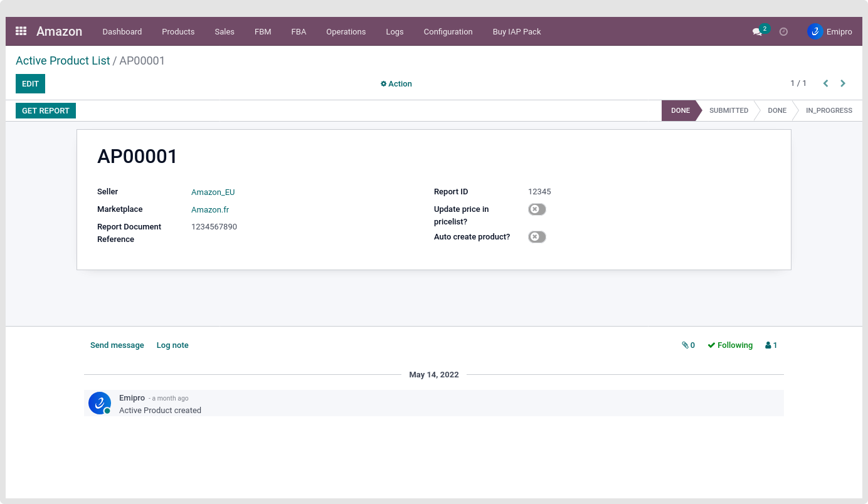868x504 pixels.
Task: Open the Amazon_EU seller link
Action: click(213, 192)
